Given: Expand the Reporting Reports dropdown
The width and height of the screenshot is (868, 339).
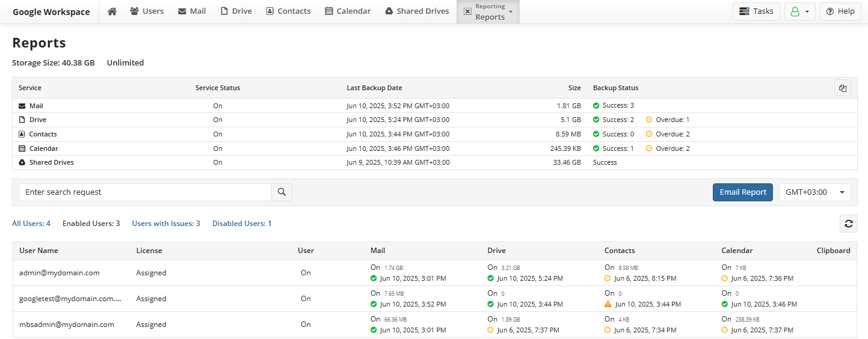Looking at the screenshot, I should 488,12.
